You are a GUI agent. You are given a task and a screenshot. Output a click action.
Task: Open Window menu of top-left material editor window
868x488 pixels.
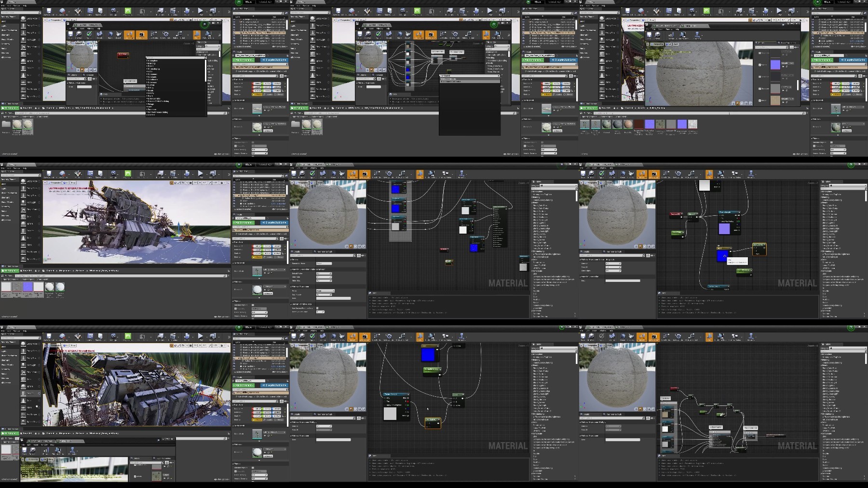pos(89,29)
